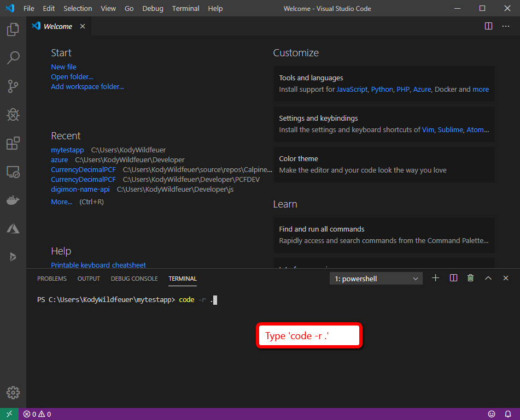The image size is (520, 420).
Task: Open the Explorer view in activity bar
Action: (13, 29)
